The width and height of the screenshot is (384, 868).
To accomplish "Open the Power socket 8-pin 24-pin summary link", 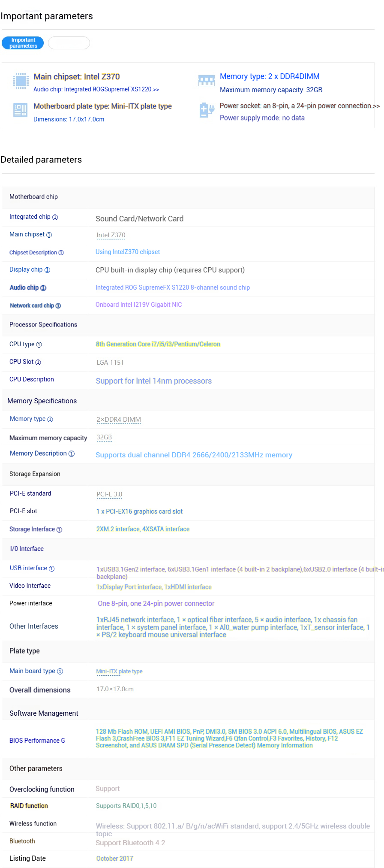I will [x=300, y=106].
